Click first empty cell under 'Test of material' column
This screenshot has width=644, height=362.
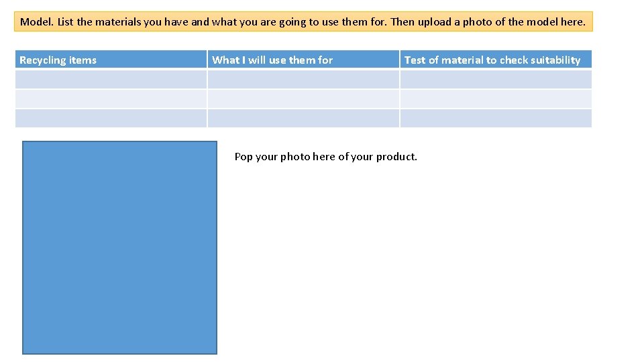click(x=496, y=79)
